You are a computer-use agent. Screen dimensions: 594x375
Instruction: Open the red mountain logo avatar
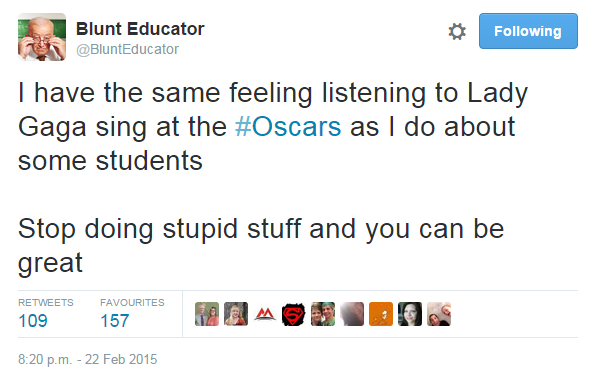(x=265, y=314)
